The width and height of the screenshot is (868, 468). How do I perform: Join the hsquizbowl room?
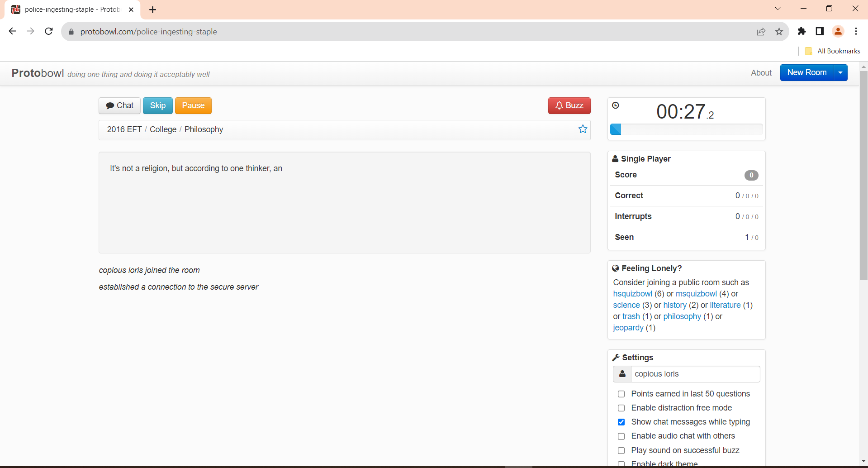632,294
